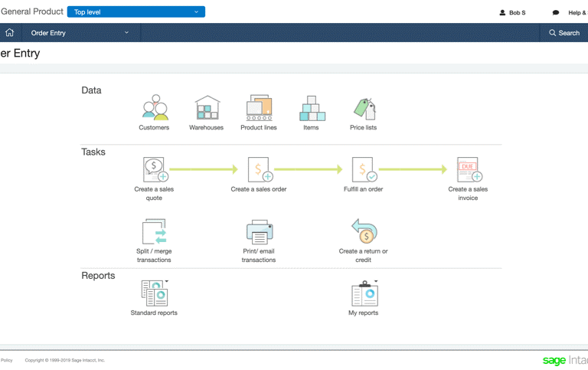Viewport: 588px width, 370px height.
Task: Expand the Top level entity dropdown
Action: point(136,11)
